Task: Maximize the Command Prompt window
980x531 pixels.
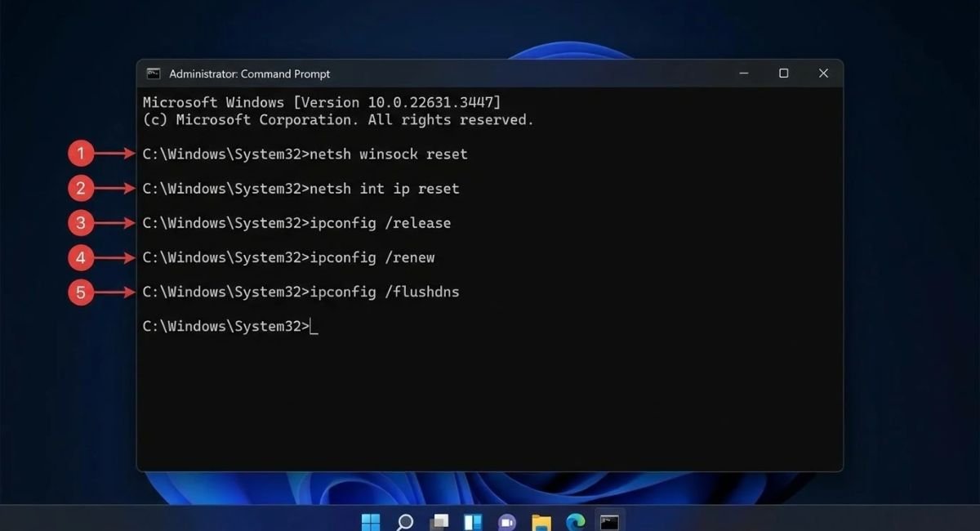Action: [783, 74]
